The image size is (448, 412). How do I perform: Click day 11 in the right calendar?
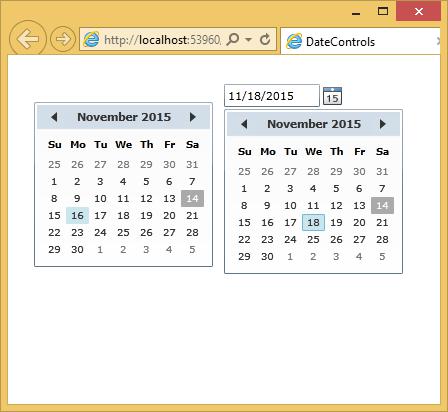313,205
